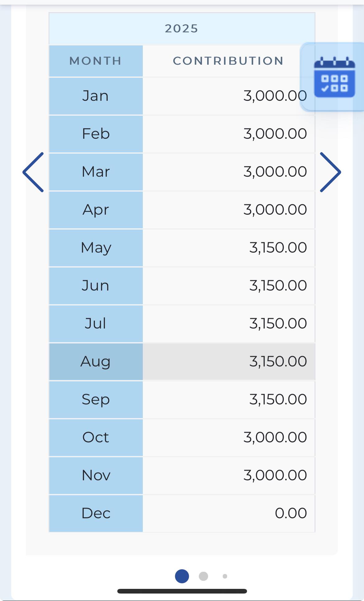The image size is (364, 601).
Task: Tap the home indicator bar
Action: [x=182, y=591]
